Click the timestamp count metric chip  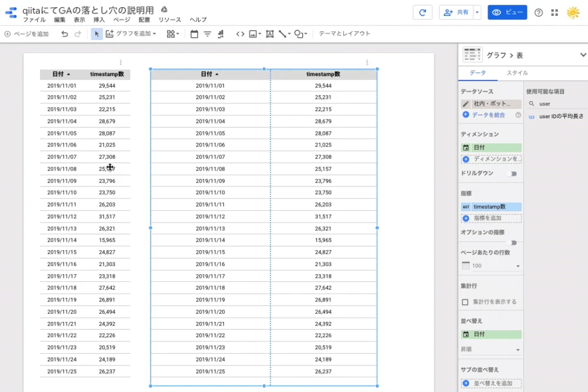pos(491,207)
